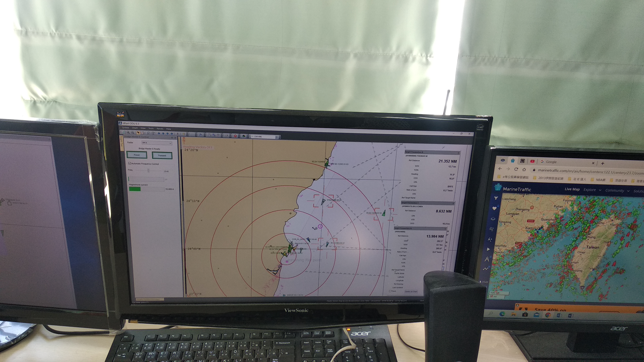Open the Chart menu
Viewport: 644px width, 362px height.
135,128
